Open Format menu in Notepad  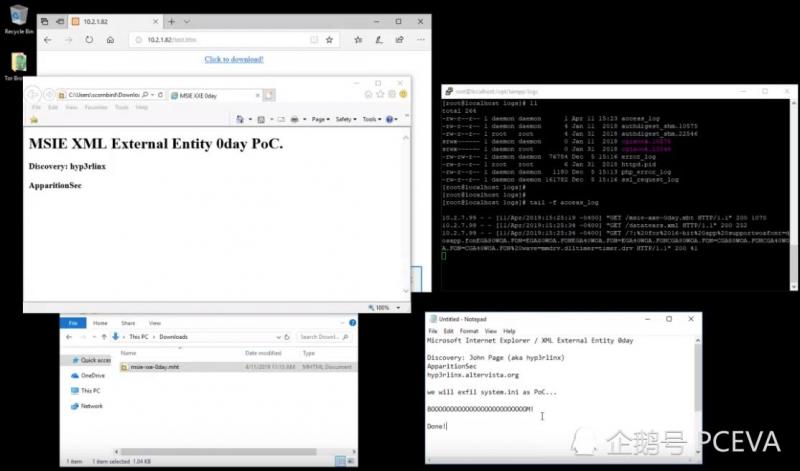tap(469, 331)
